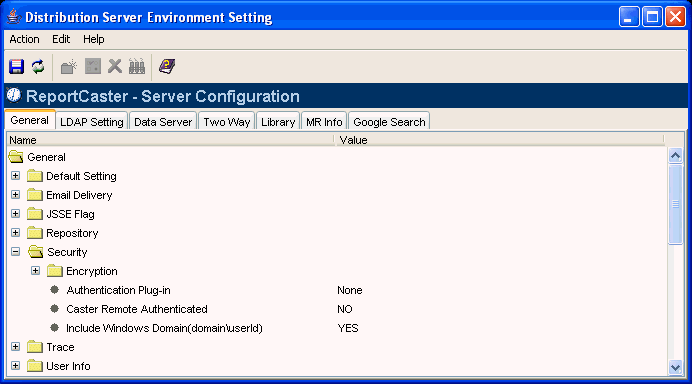Click the Save floppy disk icon

17,67
